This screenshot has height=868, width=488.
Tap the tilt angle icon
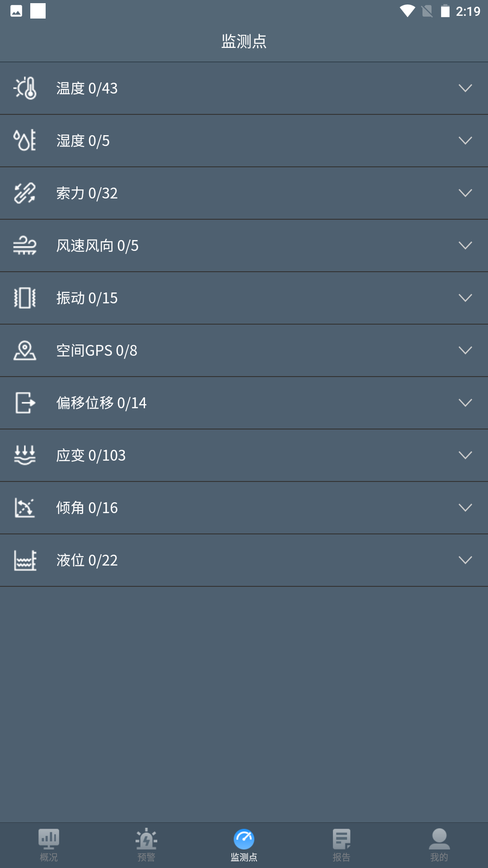pos(25,508)
